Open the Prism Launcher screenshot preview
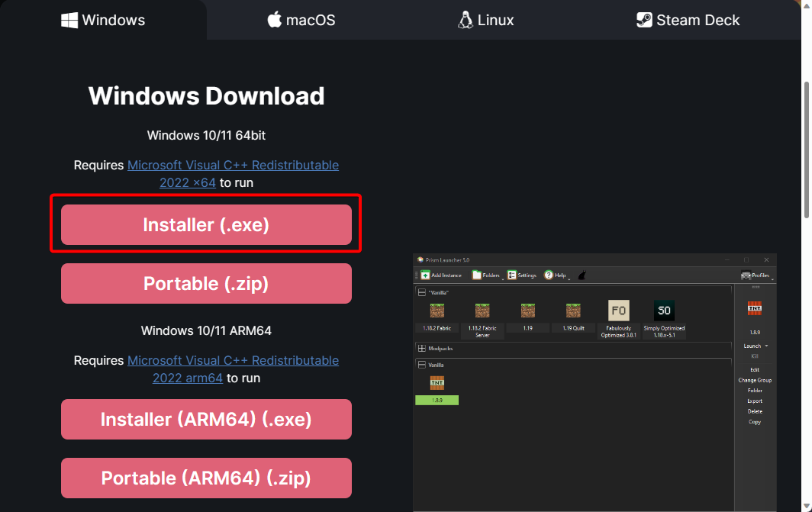Screen dimensions: 812x512 (x=594, y=383)
